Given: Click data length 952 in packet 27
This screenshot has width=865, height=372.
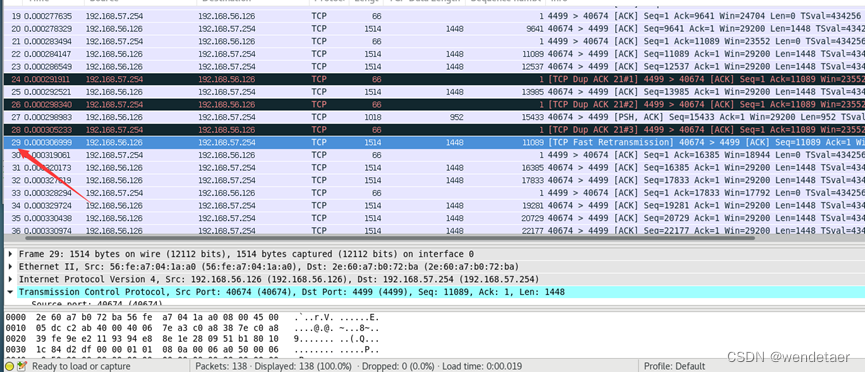Looking at the screenshot, I should click(455, 117).
